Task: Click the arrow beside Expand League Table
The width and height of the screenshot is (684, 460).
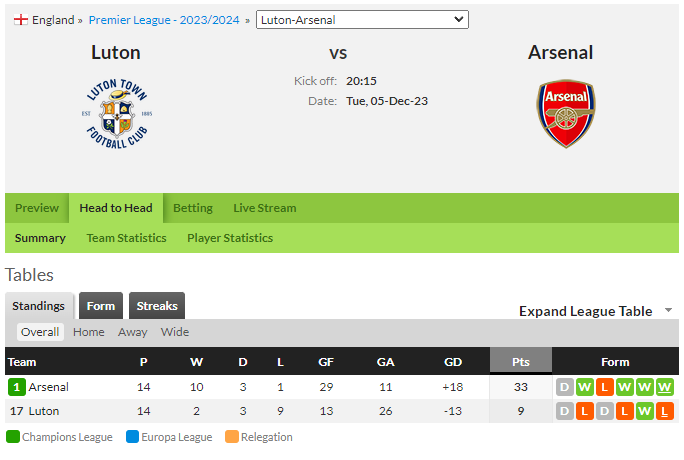Action: (x=668, y=310)
